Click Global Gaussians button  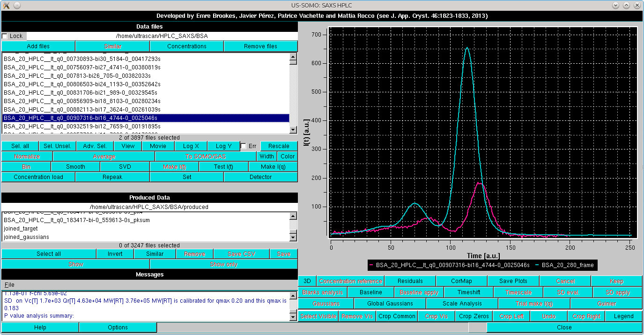pos(390,304)
